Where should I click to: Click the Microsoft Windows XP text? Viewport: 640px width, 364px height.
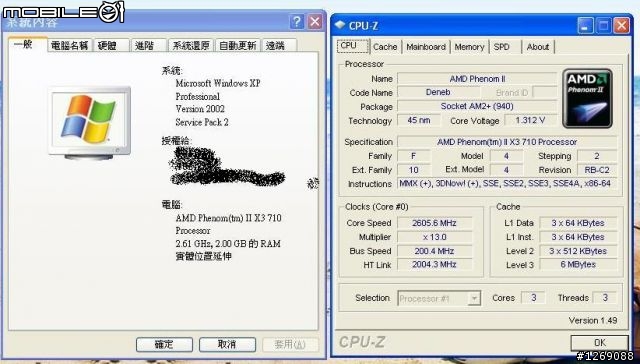click(218, 83)
